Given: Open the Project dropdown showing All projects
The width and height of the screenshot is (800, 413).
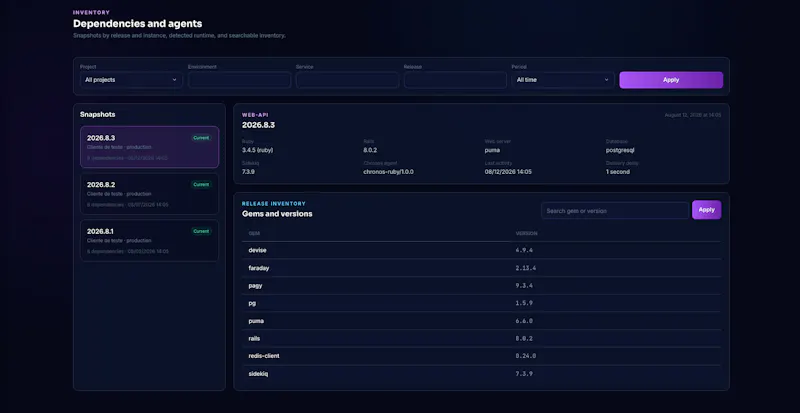Looking at the screenshot, I should click(131, 80).
